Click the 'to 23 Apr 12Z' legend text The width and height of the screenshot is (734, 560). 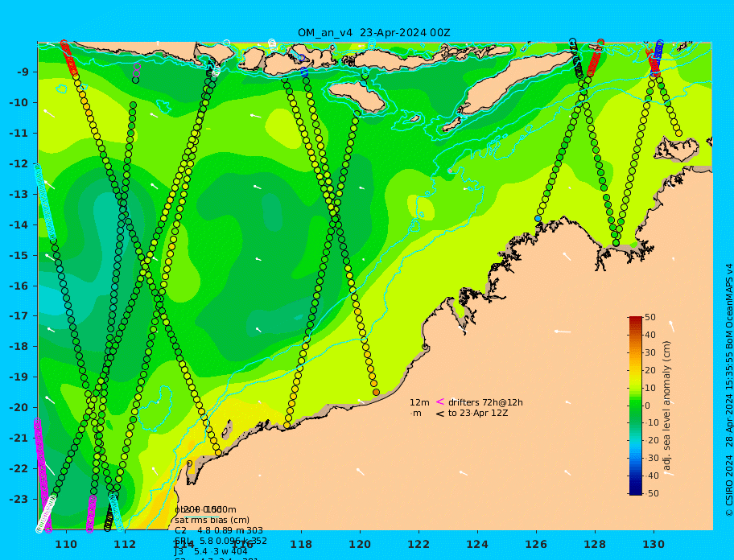coord(478,413)
